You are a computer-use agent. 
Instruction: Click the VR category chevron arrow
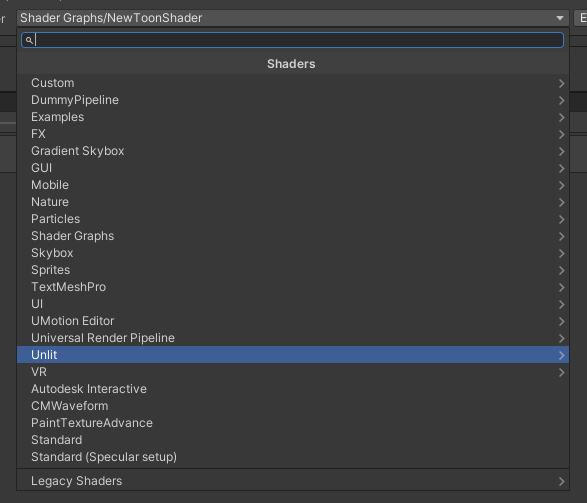[x=561, y=372]
